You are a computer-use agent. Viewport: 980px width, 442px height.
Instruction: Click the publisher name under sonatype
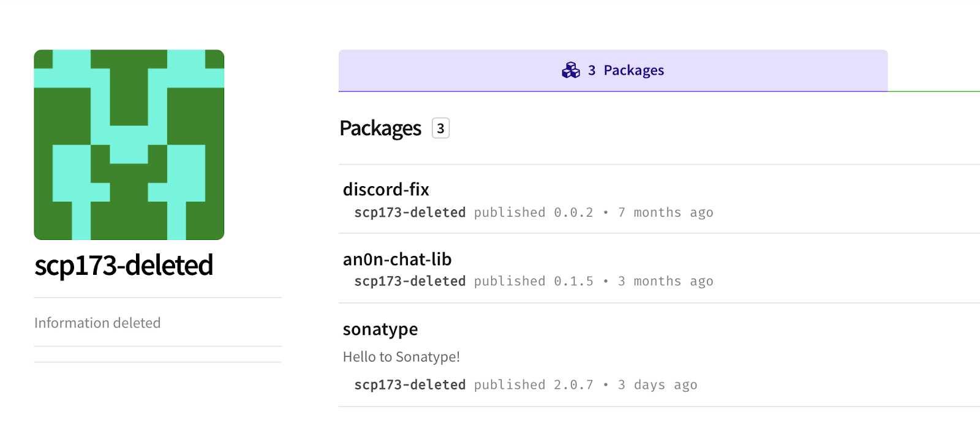pos(410,384)
